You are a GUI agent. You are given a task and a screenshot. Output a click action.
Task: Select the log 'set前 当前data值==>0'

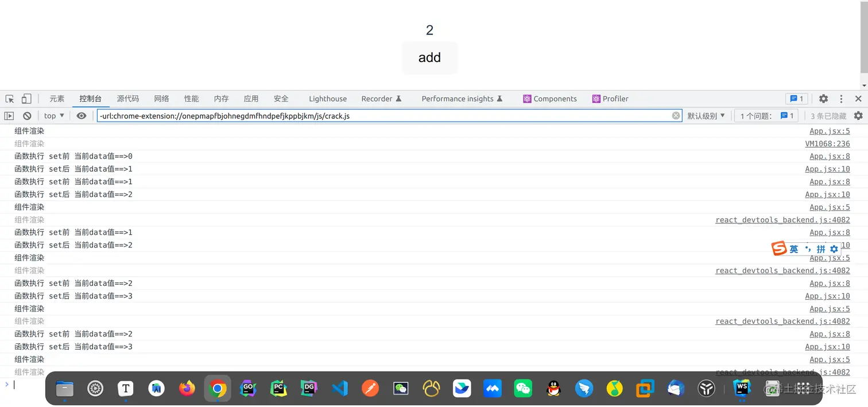[x=73, y=157]
